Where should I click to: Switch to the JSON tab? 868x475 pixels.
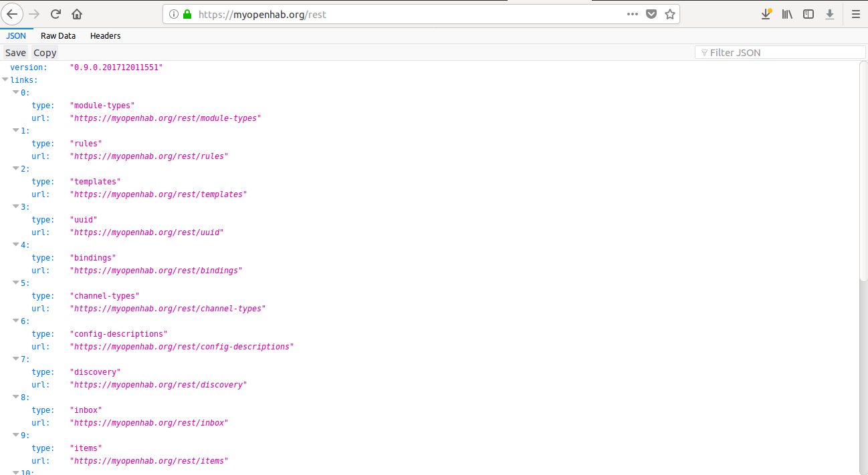[x=16, y=36]
